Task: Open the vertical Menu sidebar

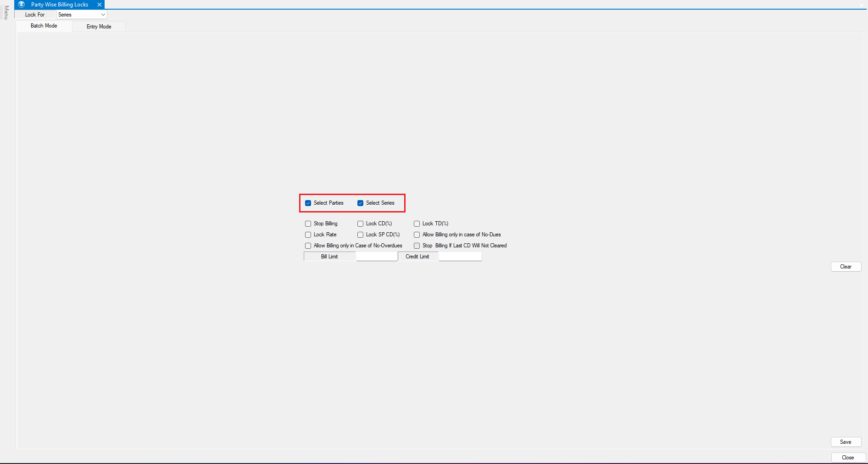Action: click(6, 13)
